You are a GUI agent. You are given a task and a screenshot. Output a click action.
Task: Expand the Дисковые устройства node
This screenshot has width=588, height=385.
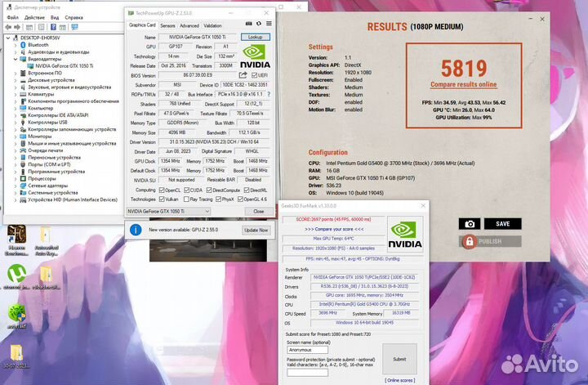(16, 80)
